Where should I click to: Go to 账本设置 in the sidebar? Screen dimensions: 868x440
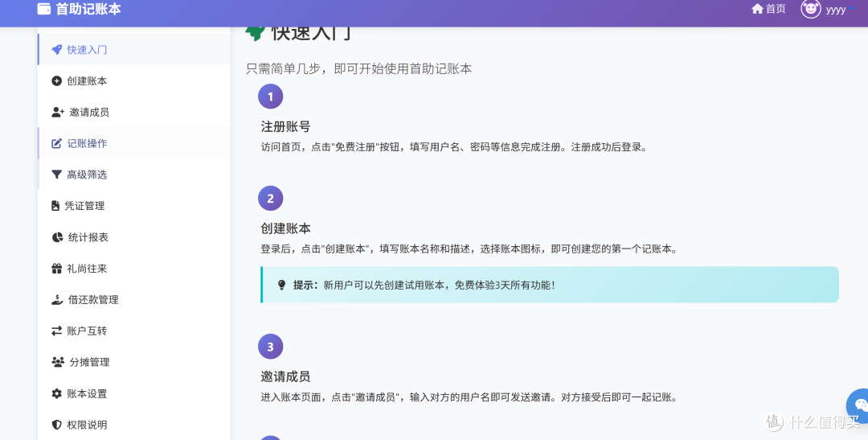point(134,393)
